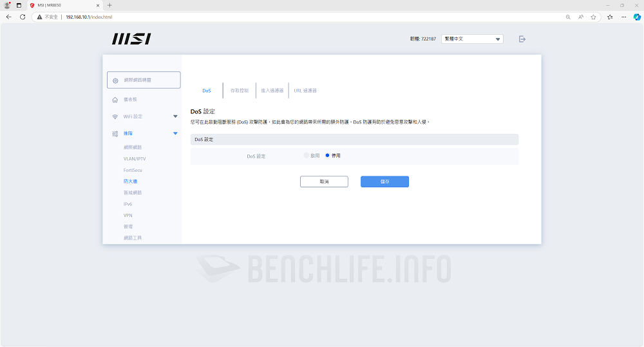Click the not-secure warning triangle icon
Viewport: 644px width, 347px height.
(x=39, y=17)
